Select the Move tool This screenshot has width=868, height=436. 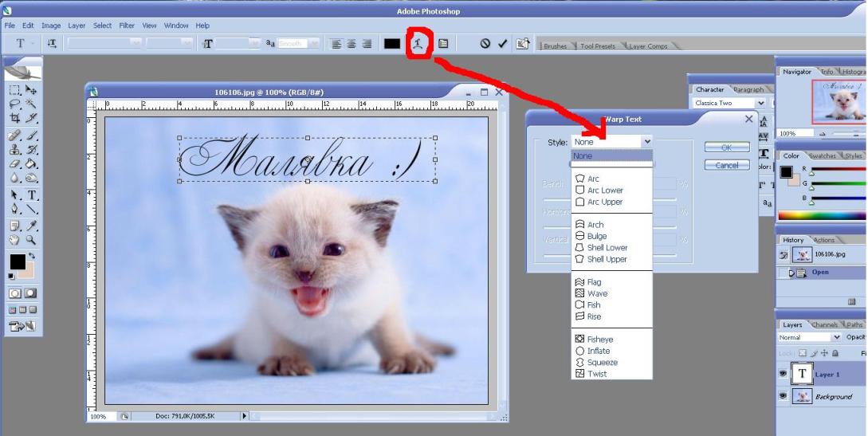tap(32, 90)
